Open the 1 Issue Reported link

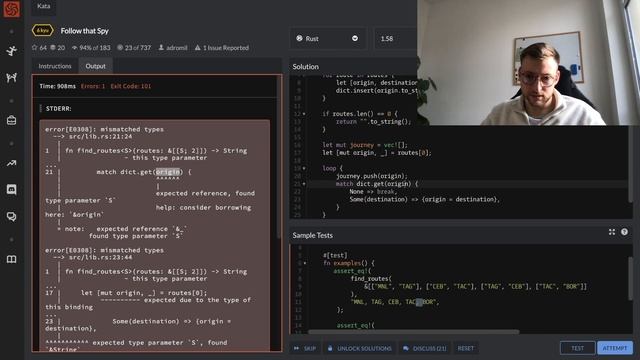click(222, 48)
